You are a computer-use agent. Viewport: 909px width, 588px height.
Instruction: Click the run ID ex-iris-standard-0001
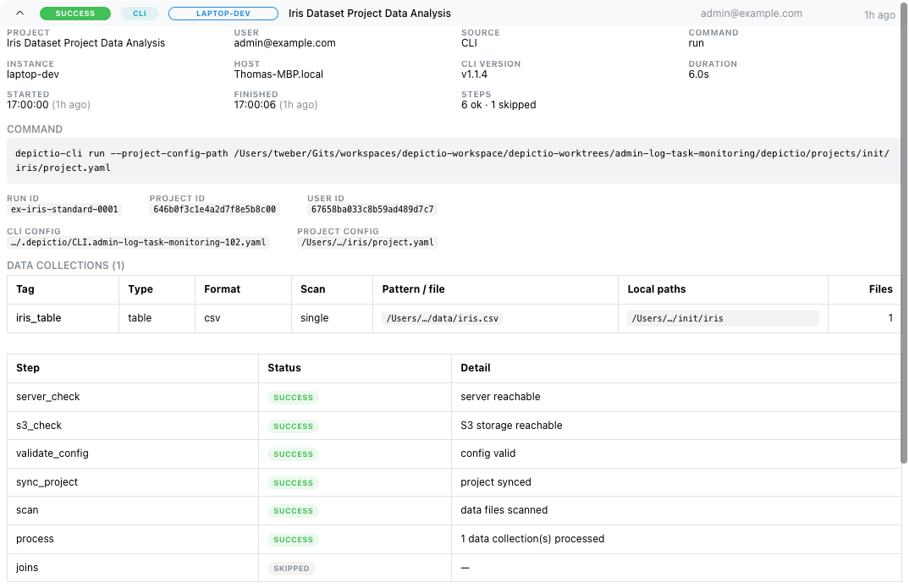(64, 209)
